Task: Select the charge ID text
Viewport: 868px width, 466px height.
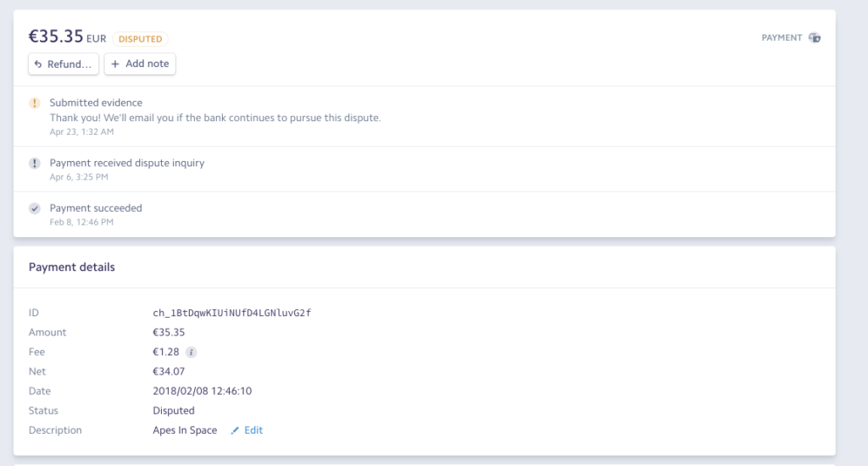Action: (232, 313)
